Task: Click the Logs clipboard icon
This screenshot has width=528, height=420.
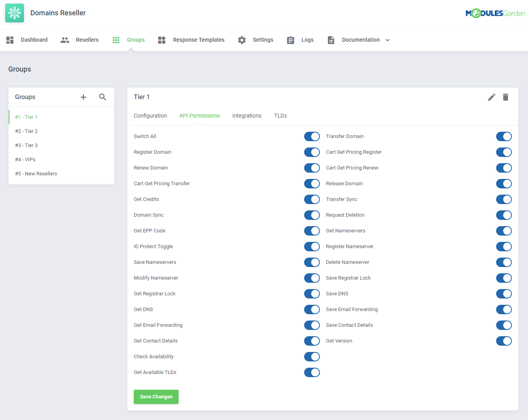Action: 290,40
